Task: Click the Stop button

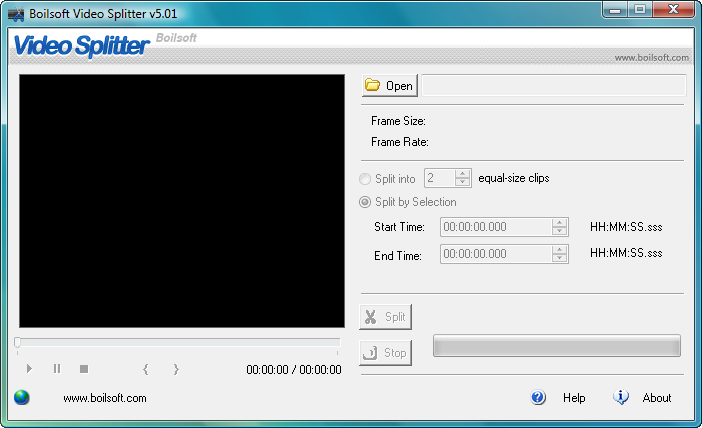Action: point(385,353)
